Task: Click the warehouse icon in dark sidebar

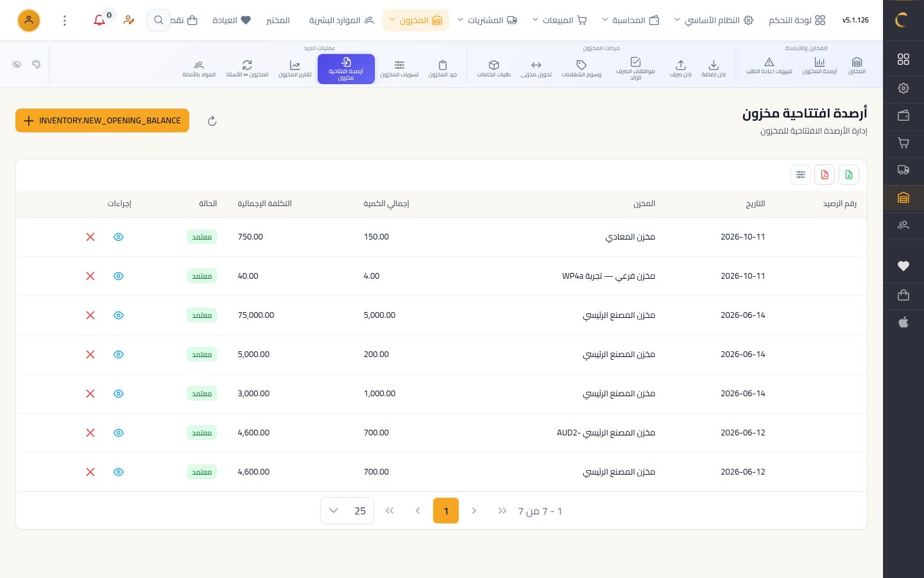Action: point(903,198)
